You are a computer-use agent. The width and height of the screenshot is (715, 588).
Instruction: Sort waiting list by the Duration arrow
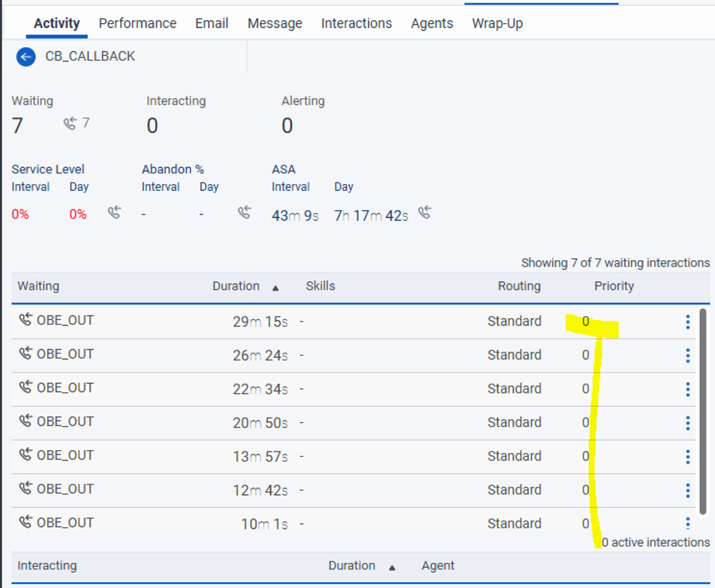pyautogui.click(x=276, y=288)
